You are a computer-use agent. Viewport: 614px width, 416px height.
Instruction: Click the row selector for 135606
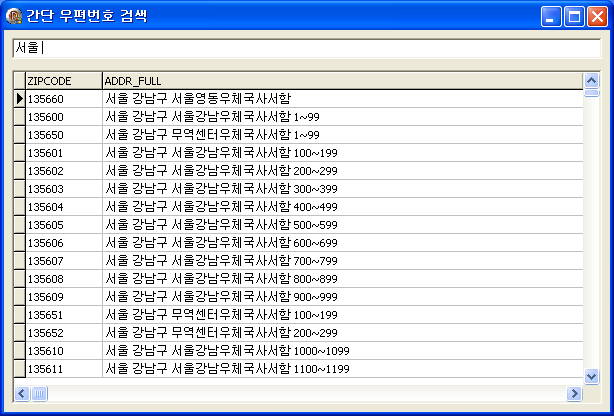coord(20,243)
